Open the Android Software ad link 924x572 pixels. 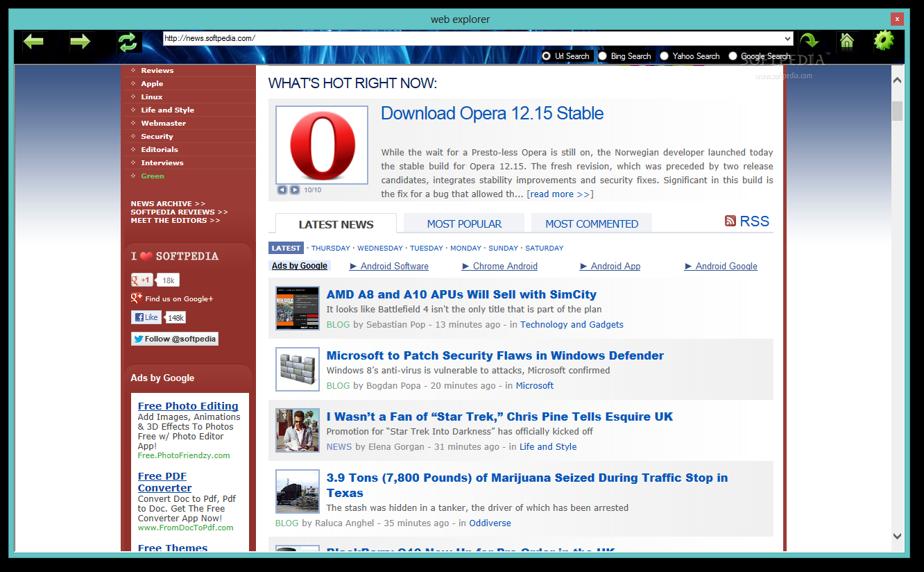[395, 266]
